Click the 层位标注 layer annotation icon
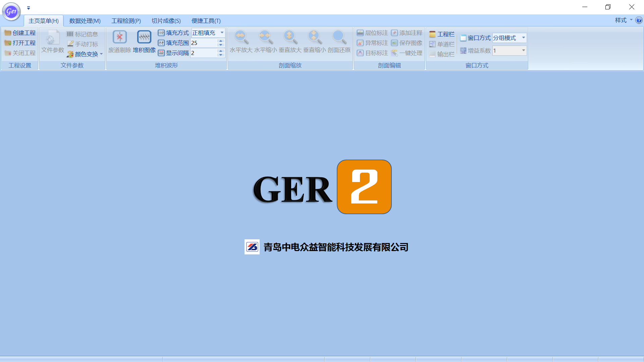The height and width of the screenshot is (362, 644). [372, 33]
